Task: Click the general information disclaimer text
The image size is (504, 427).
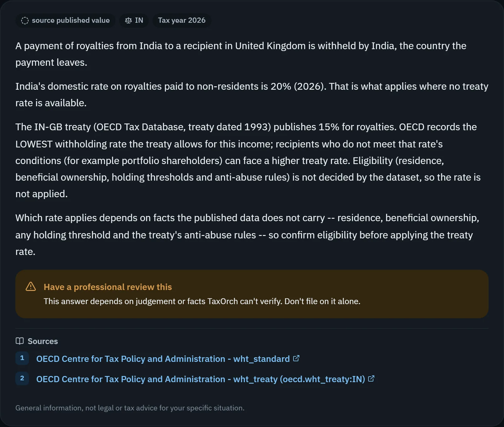Action: click(x=130, y=408)
